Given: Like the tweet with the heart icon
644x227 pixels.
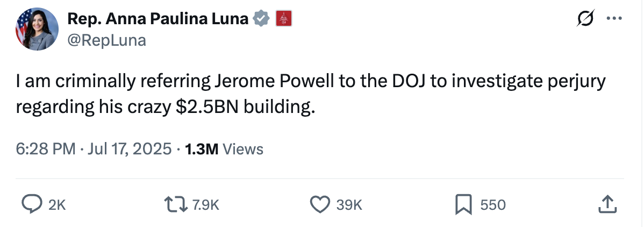Looking at the screenshot, I should click(x=320, y=204).
